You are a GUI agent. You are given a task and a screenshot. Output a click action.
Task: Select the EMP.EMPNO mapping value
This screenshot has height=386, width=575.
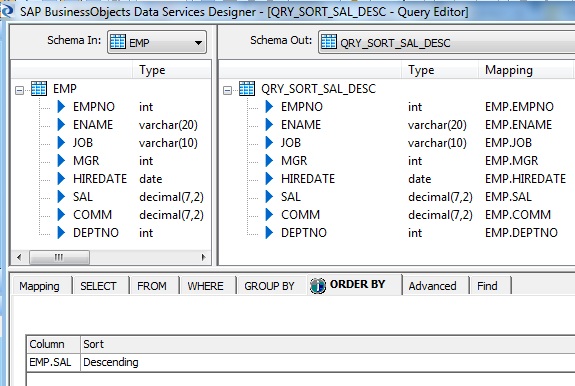[x=519, y=107]
